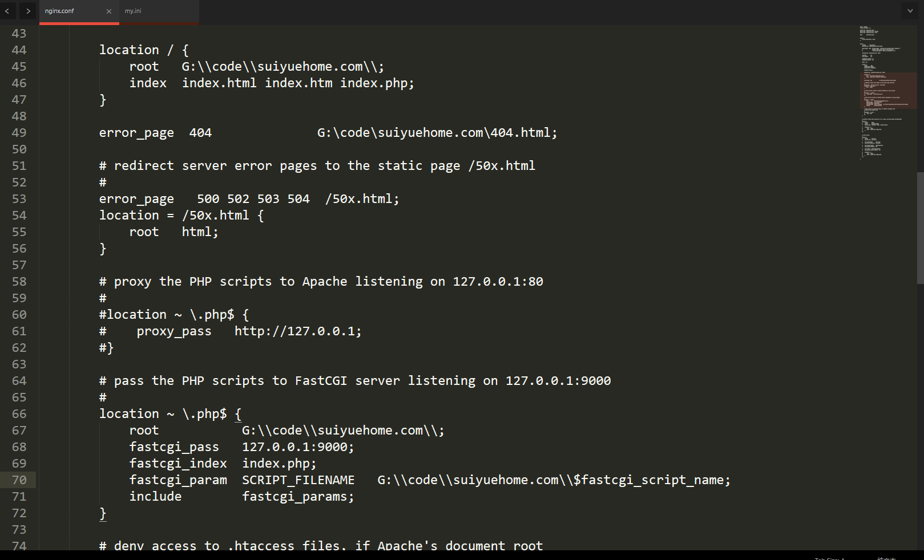Click the tab scroll-right arrow
This screenshot has width=924, height=560.
click(x=28, y=11)
